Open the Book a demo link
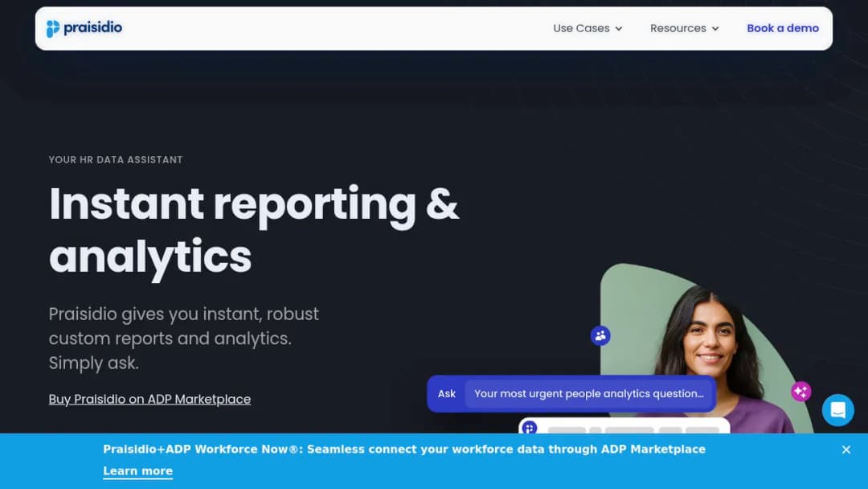 [782, 28]
